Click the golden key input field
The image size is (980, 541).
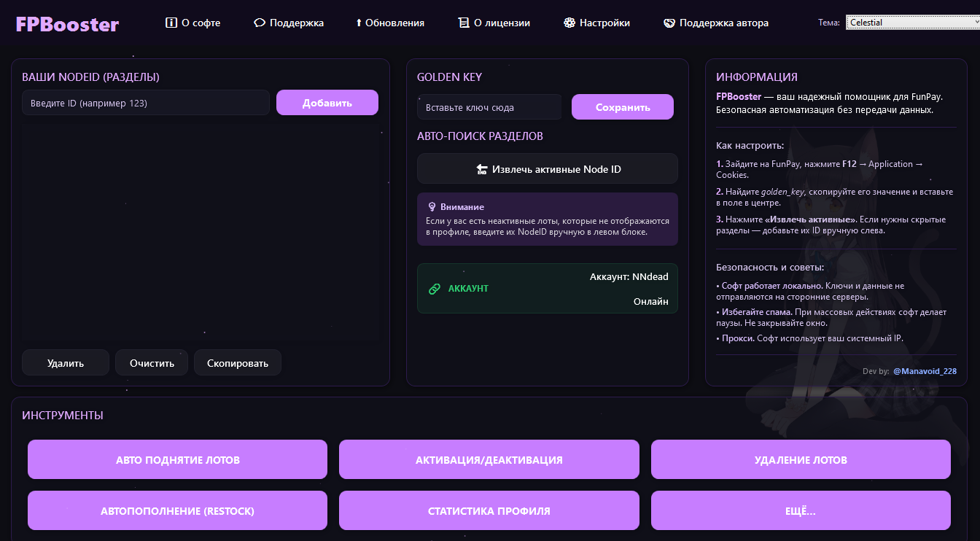(489, 106)
